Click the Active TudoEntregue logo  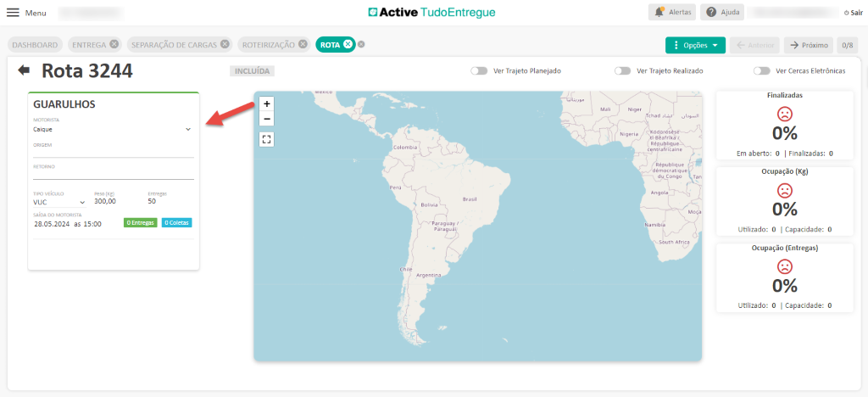(x=431, y=12)
